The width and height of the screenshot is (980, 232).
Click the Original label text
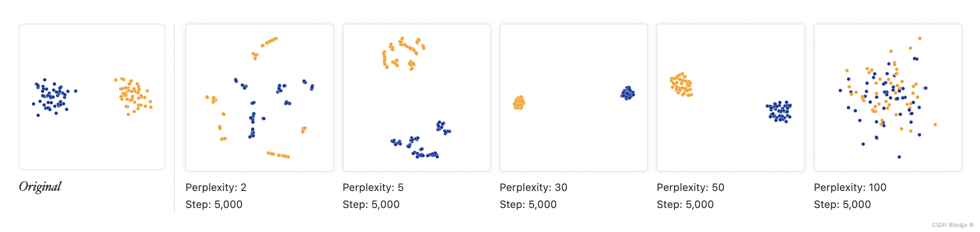[x=40, y=187]
